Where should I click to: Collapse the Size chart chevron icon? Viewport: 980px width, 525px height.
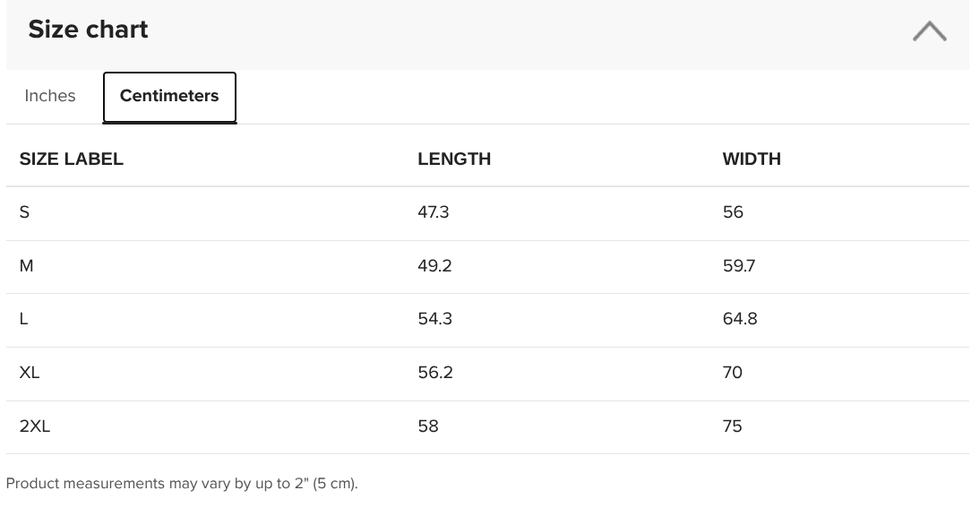pos(929,30)
